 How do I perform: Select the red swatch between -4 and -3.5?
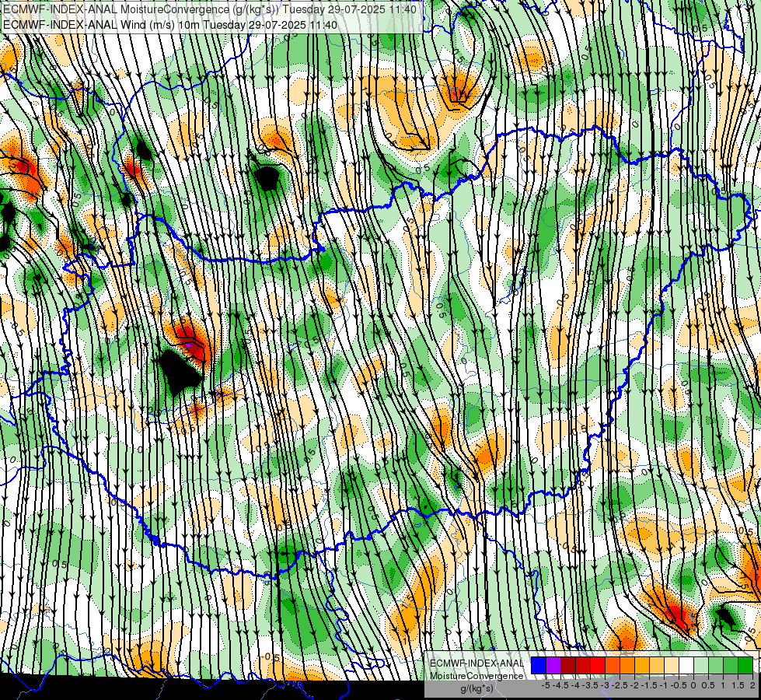583,666
